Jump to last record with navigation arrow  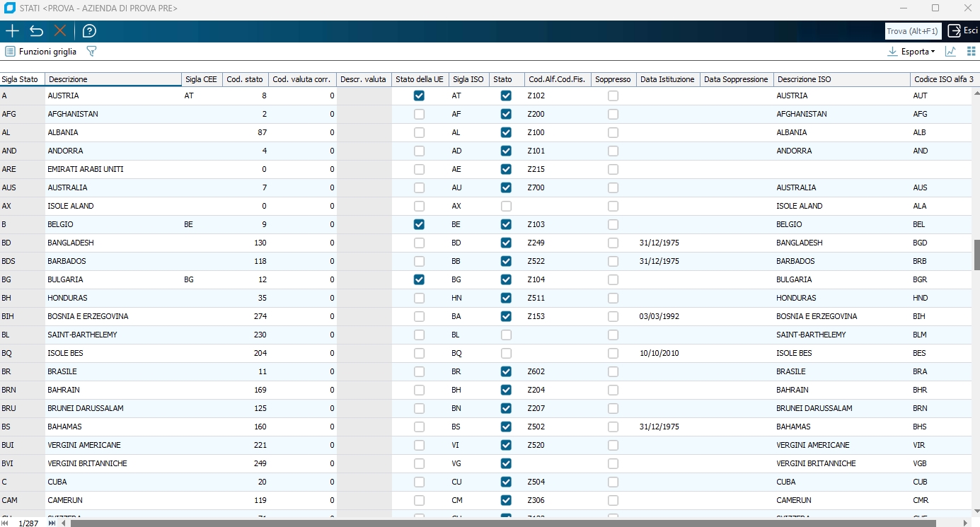[x=52, y=523]
